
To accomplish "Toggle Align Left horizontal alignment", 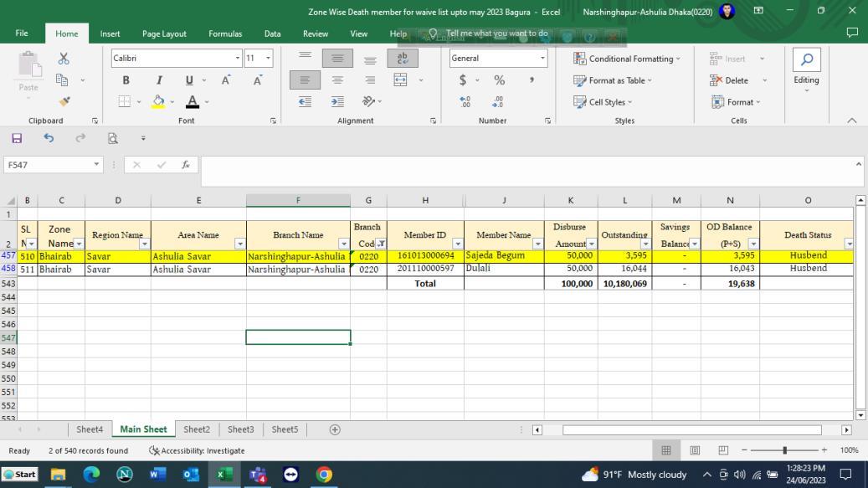I will coord(305,80).
